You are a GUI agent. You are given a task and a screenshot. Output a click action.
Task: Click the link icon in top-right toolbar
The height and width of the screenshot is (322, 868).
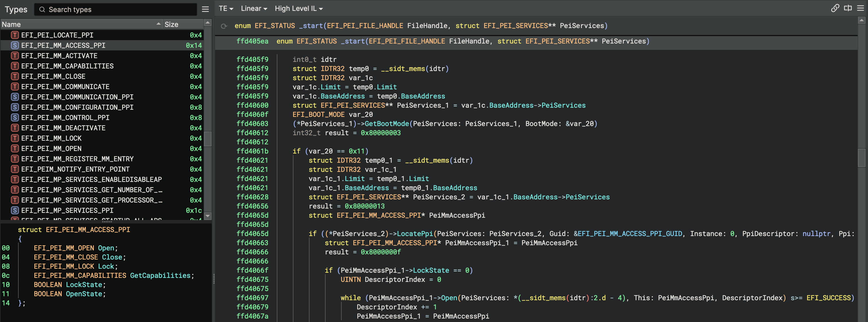point(835,8)
